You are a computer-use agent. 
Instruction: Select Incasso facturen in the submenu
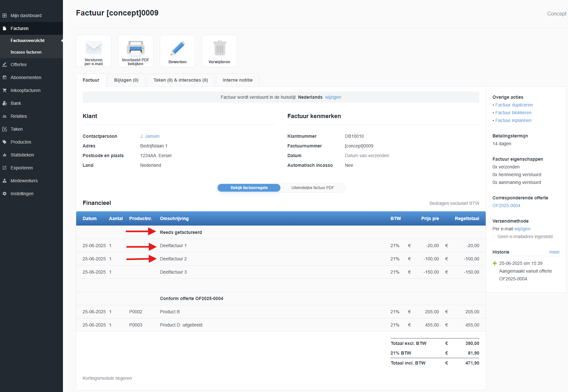click(26, 52)
